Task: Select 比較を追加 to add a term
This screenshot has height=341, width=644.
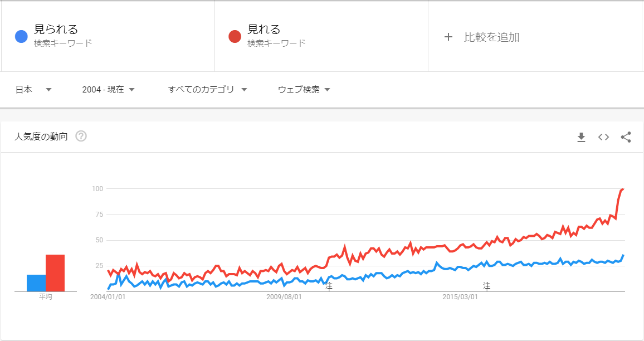Action: (491, 37)
